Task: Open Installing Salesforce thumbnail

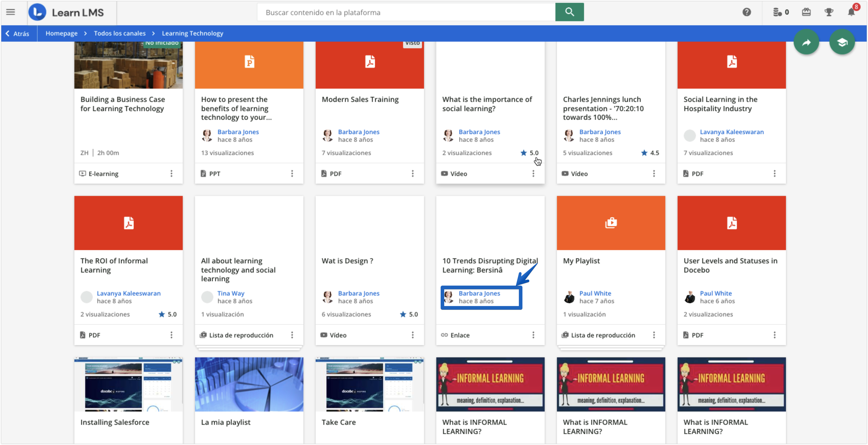Action: (x=129, y=384)
